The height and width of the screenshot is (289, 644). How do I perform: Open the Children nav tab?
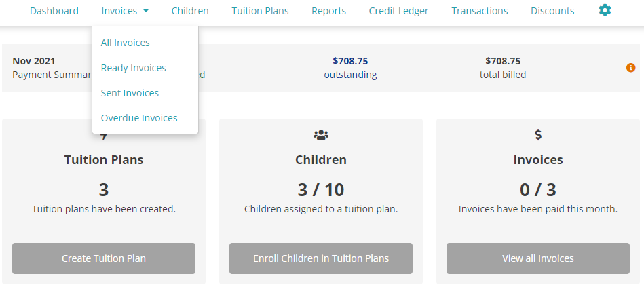click(190, 11)
